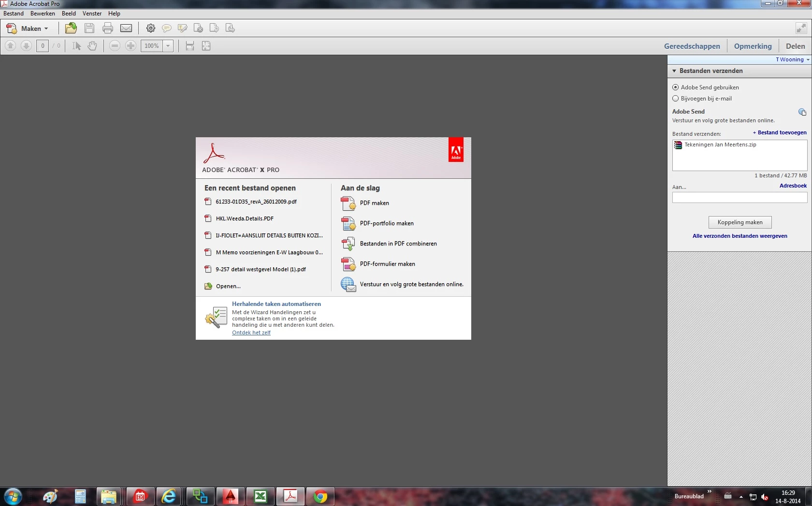Click the open file folder icon
Viewport: 812px width, 506px height.
pyautogui.click(x=71, y=28)
